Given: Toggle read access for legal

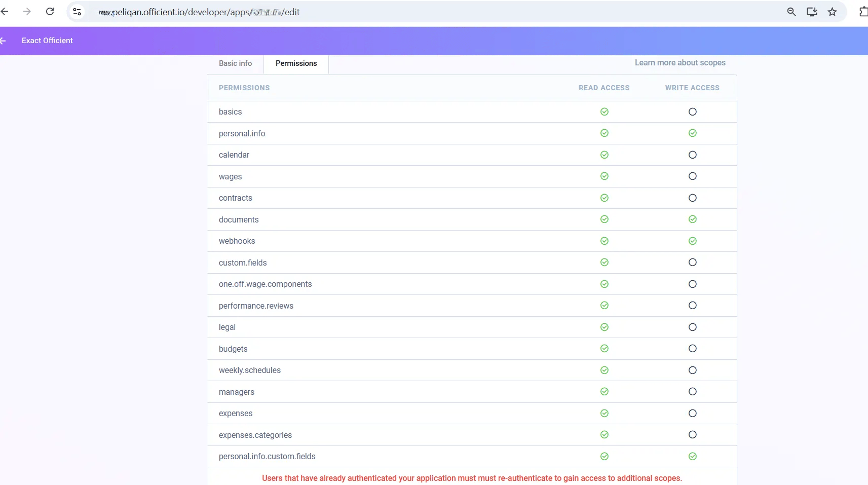Looking at the screenshot, I should [x=604, y=327].
